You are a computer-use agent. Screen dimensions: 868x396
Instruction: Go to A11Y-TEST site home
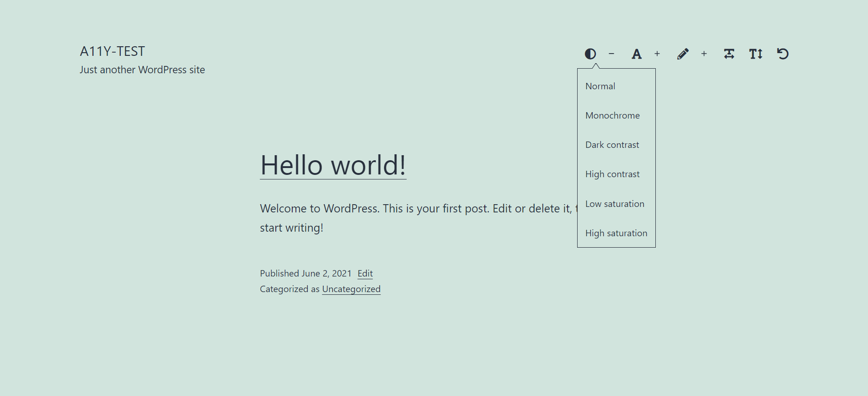(x=113, y=51)
